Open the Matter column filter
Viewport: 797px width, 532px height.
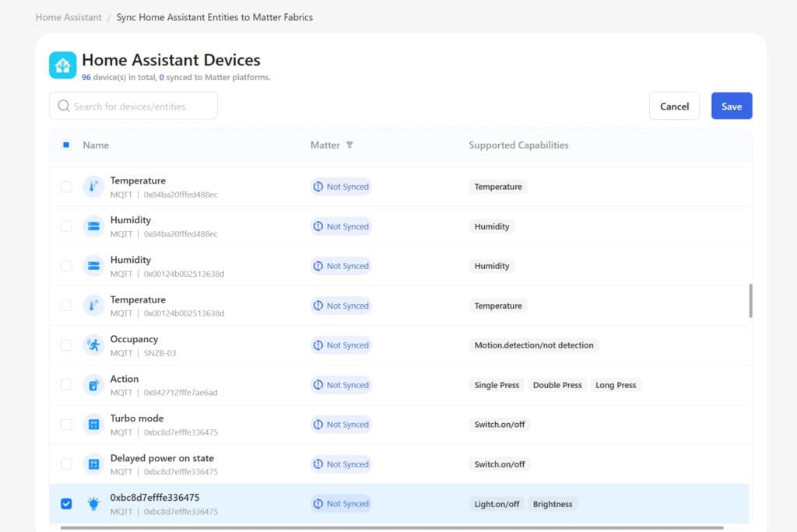(x=349, y=145)
